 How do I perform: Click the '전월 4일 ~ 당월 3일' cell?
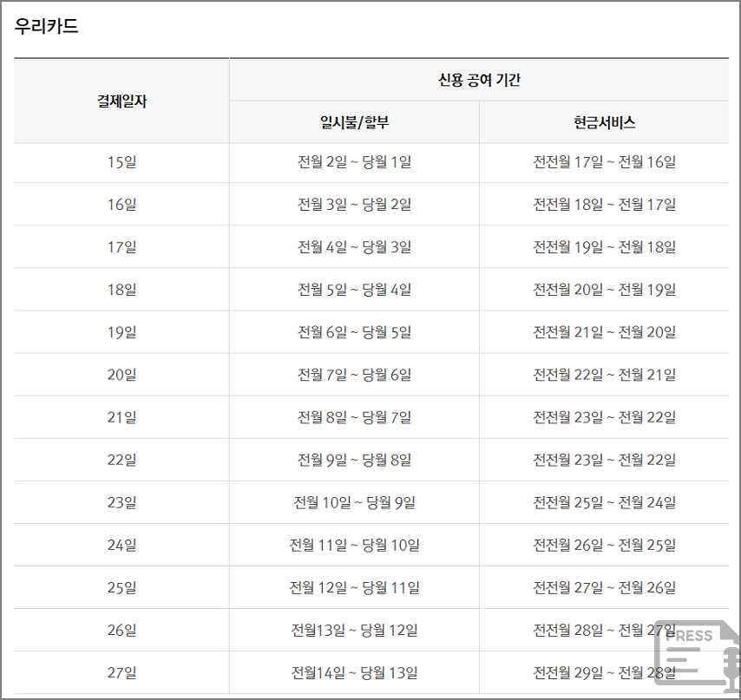tap(354, 247)
